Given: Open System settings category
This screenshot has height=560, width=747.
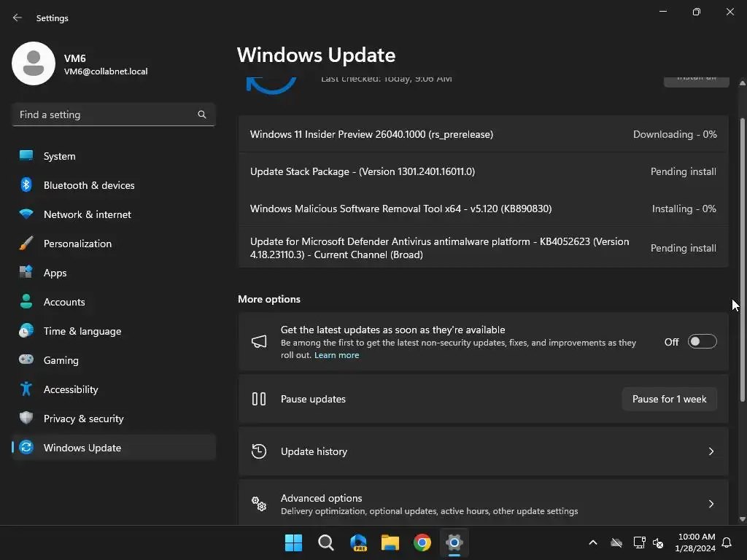Looking at the screenshot, I should click(114, 156).
